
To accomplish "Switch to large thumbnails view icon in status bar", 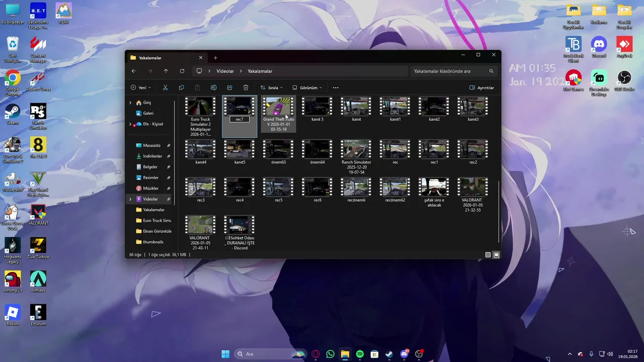I will coord(496,255).
